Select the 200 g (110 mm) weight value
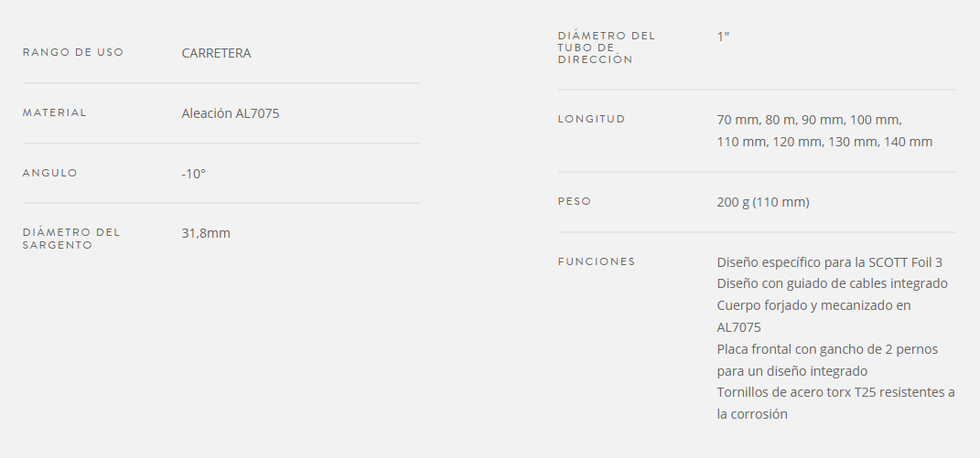 [763, 202]
